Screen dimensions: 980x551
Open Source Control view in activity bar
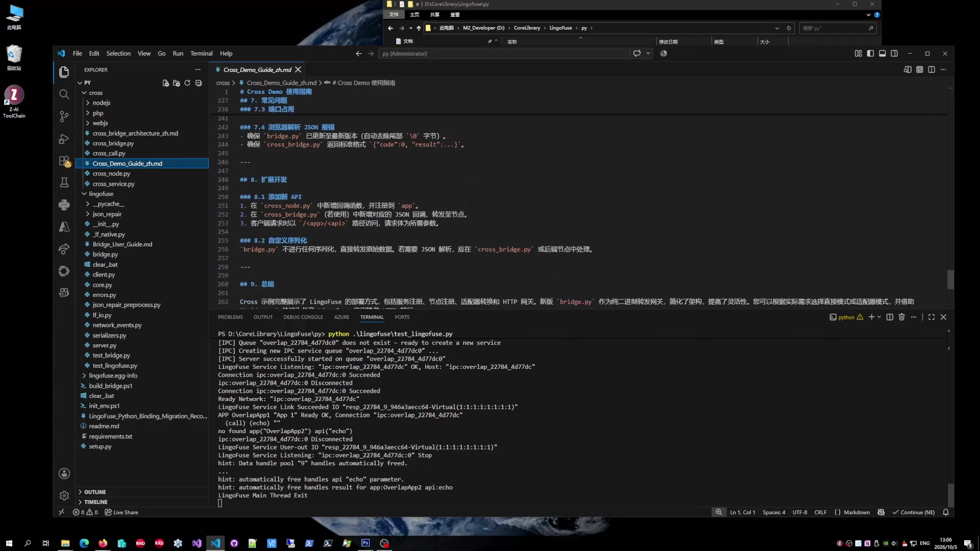(64, 116)
